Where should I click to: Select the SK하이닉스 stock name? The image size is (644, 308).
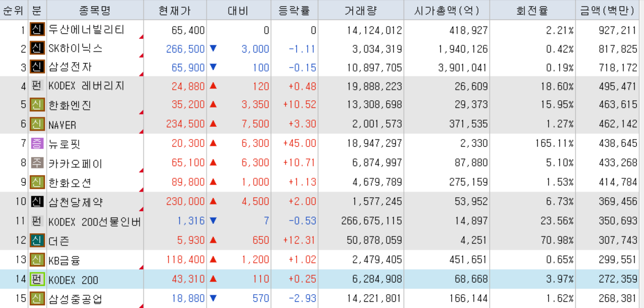(x=75, y=49)
